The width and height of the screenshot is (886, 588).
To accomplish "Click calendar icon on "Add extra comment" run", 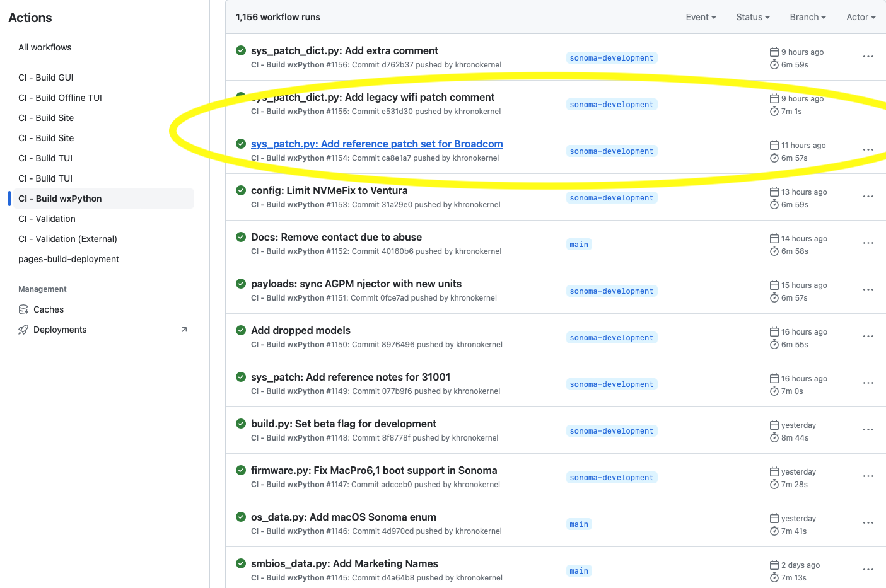I will click(x=774, y=52).
